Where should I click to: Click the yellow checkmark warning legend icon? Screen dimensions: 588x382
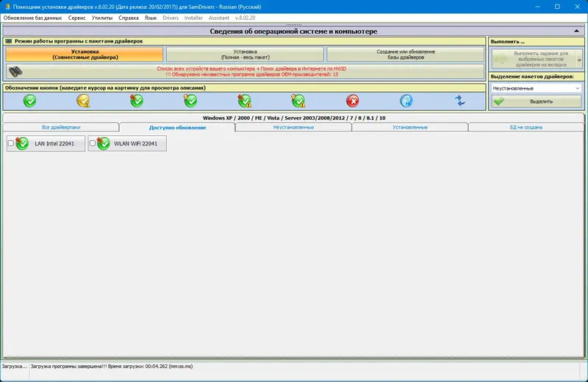click(x=83, y=101)
